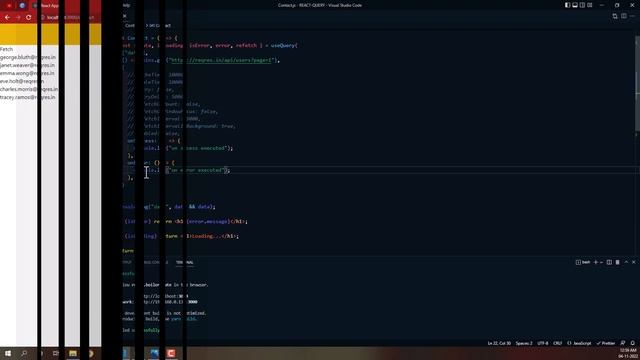This screenshot has width=640, height=360.
Task: Open red app icon on taskbar
Action: click(171, 353)
